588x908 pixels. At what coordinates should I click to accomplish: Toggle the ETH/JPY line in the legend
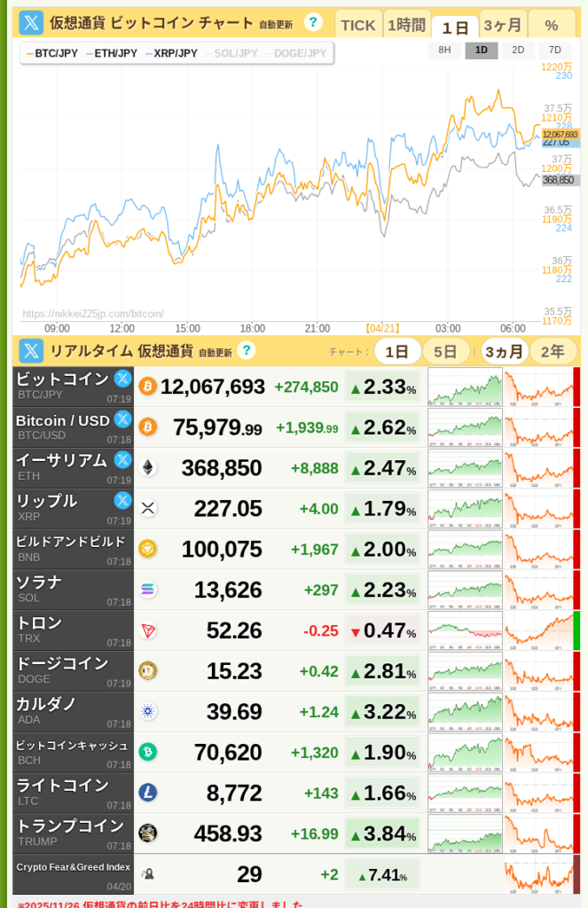point(112,53)
